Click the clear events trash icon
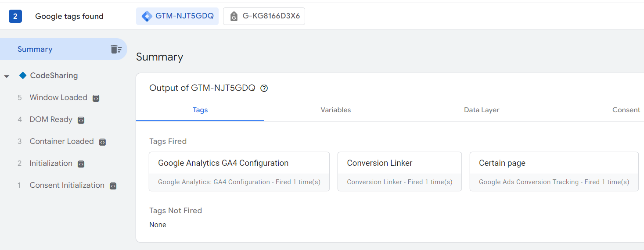 point(116,49)
